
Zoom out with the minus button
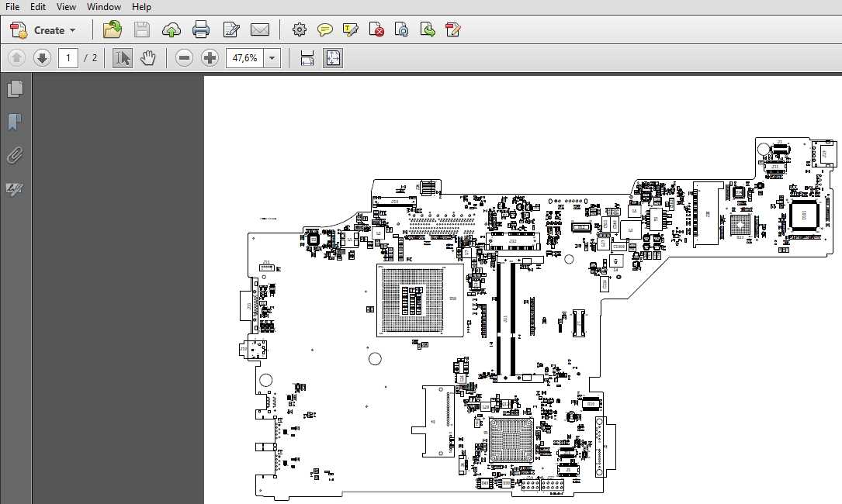coord(184,58)
